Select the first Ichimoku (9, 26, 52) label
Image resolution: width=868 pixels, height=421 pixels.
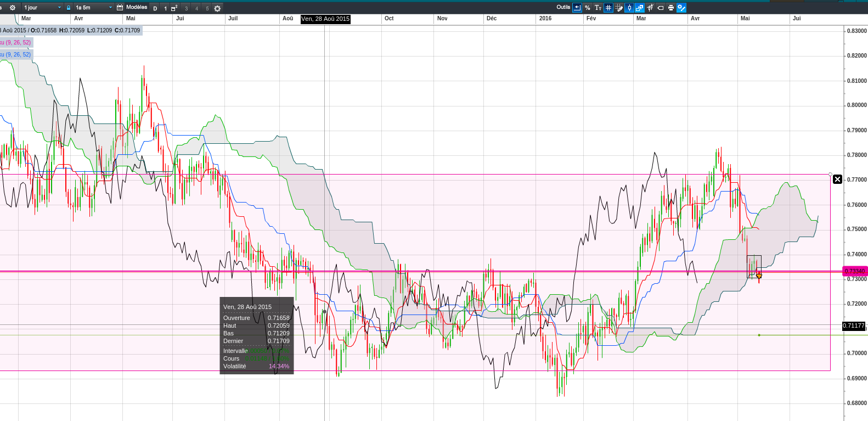point(16,42)
